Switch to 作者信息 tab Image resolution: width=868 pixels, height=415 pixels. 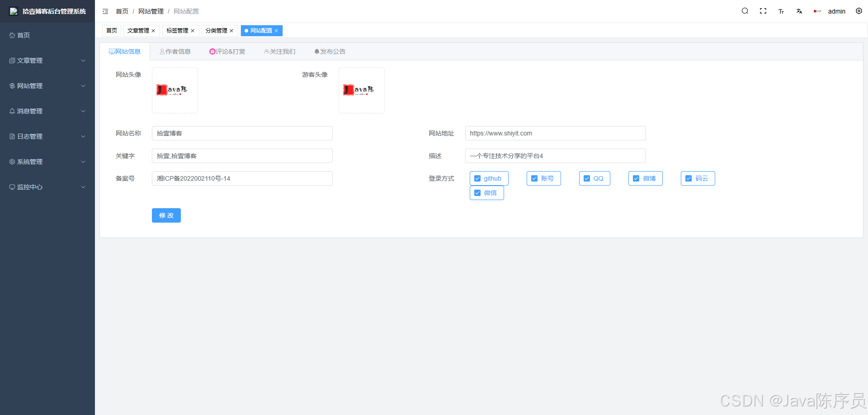click(175, 51)
